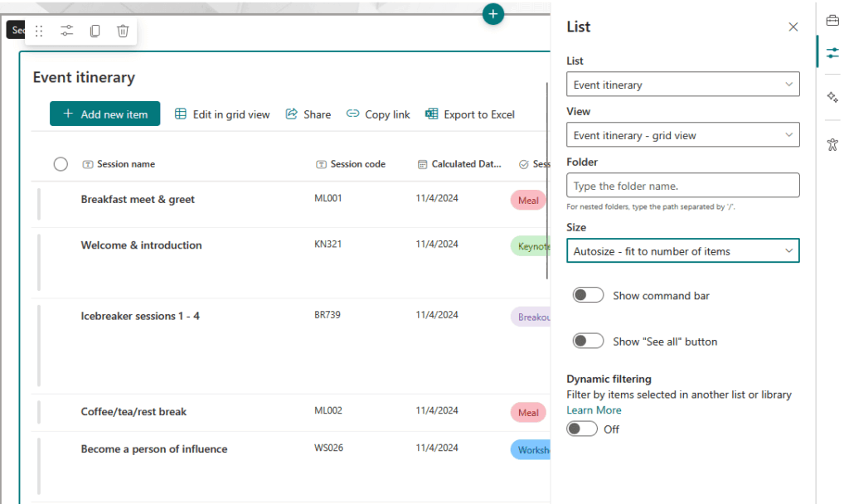Toggle the Show "See all" button switch
This screenshot has height=504, width=849.
[x=588, y=341]
